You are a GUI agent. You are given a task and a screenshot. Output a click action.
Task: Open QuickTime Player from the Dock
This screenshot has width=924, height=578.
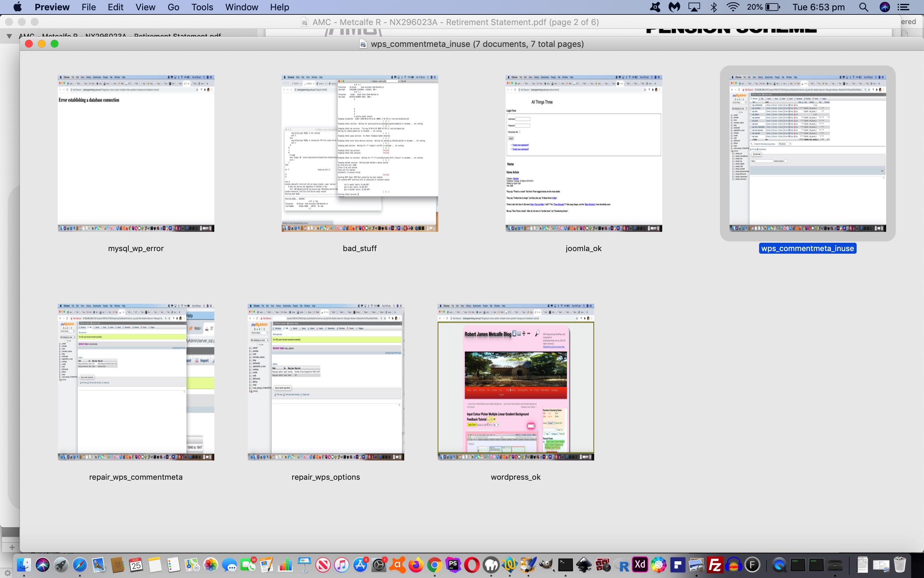pyautogui.click(x=779, y=565)
